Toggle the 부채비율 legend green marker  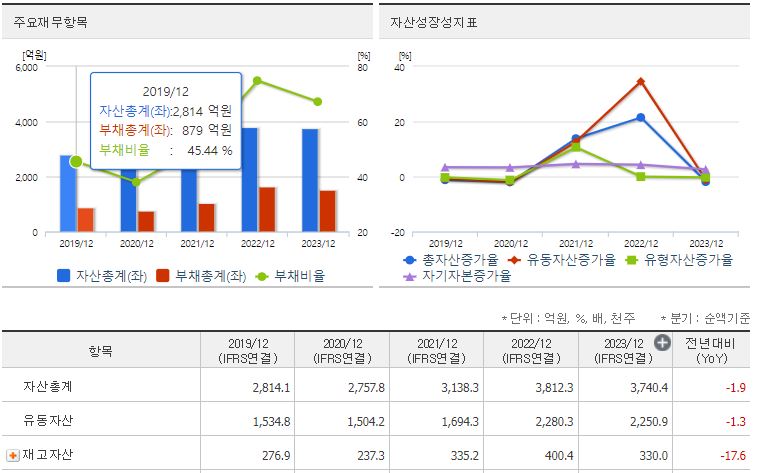pos(261,277)
